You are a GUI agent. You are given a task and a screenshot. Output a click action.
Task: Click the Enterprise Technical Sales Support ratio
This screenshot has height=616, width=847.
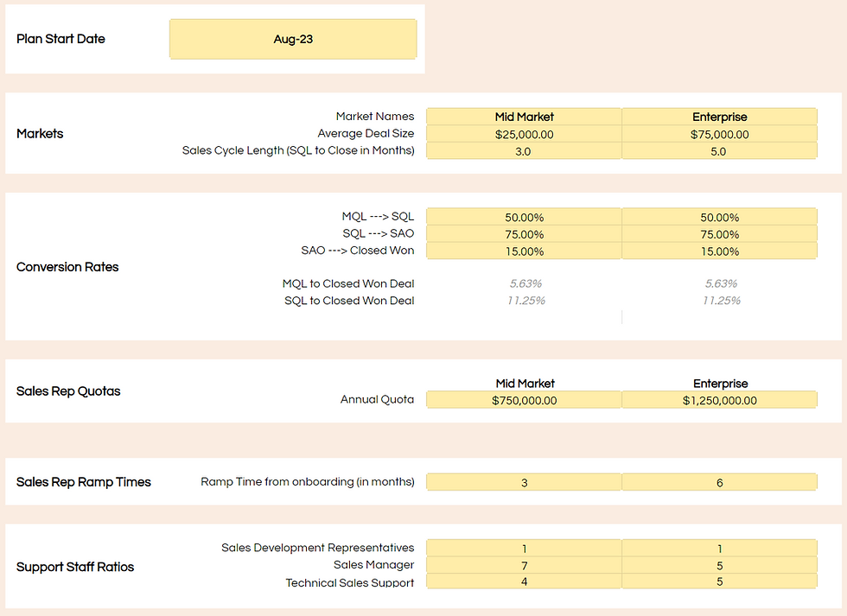click(x=720, y=581)
